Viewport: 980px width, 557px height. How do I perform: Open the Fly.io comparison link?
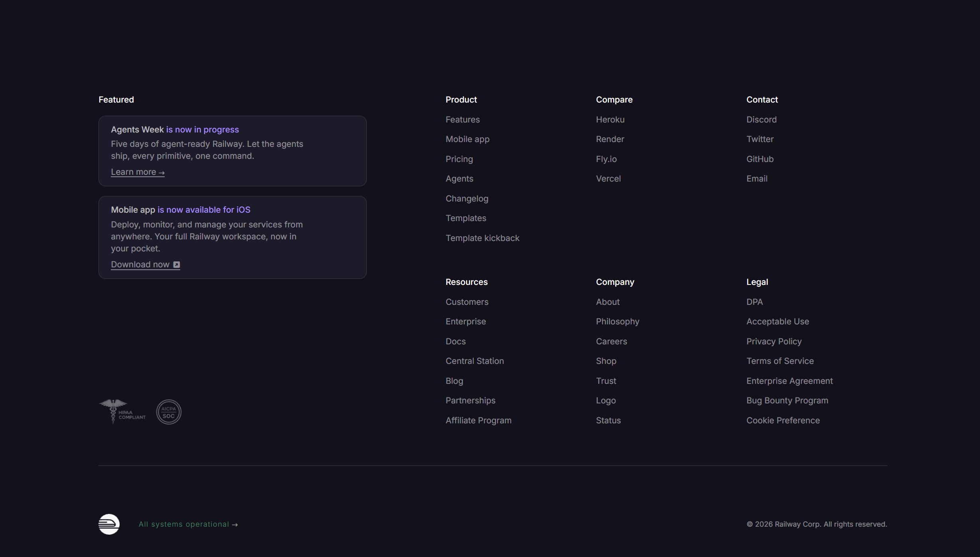pyautogui.click(x=606, y=159)
